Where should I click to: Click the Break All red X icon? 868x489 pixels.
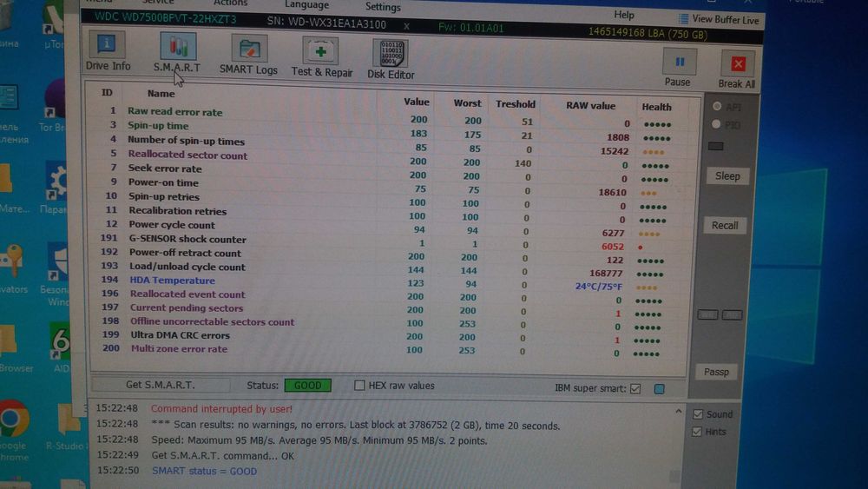click(x=738, y=63)
